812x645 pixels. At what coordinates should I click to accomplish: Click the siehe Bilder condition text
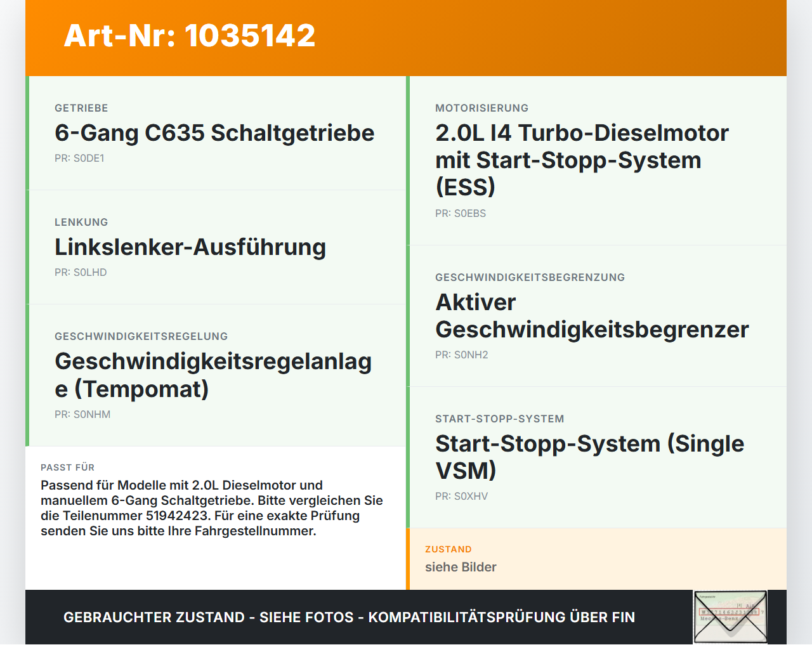(x=461, y=568)
